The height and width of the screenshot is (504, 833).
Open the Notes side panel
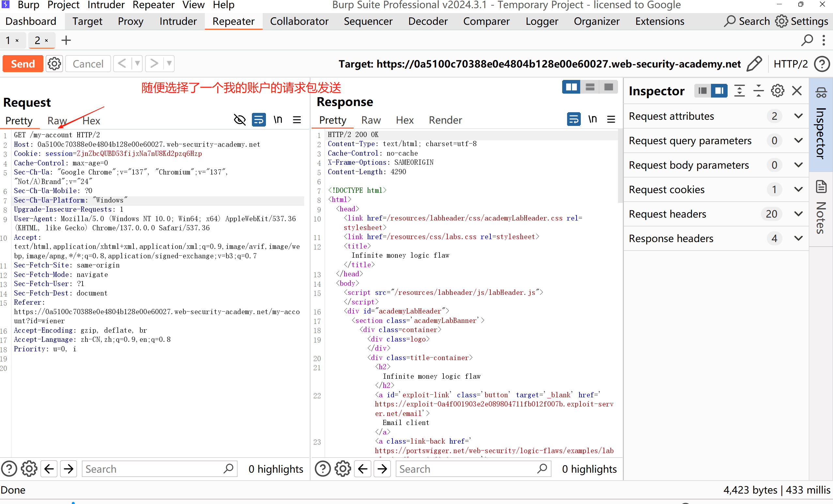point(822,209)
